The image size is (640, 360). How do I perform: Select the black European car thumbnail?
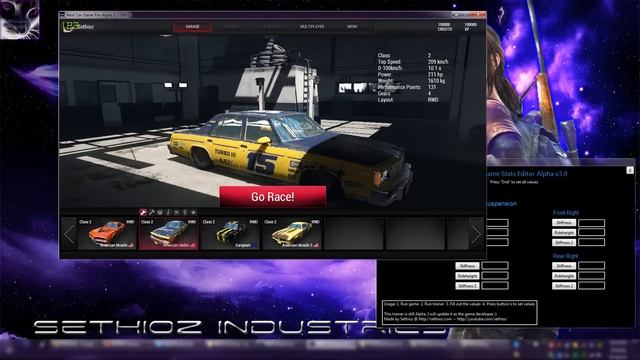pyautogui.click(x=230, y=233)
